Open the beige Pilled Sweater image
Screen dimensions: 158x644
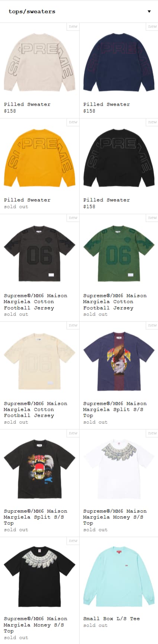[39, 62]
